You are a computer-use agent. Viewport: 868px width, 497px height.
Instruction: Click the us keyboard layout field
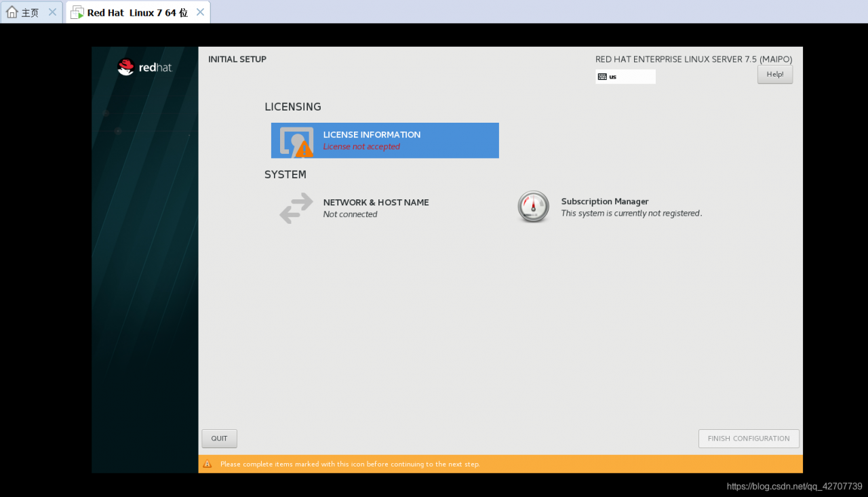tap(625, 77)
